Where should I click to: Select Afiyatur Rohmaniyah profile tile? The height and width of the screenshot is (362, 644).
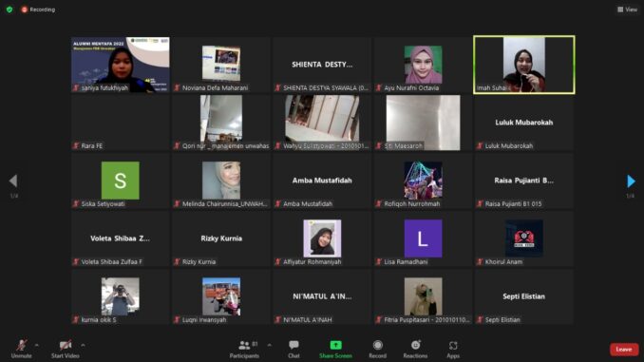click(x=322, y=238)
